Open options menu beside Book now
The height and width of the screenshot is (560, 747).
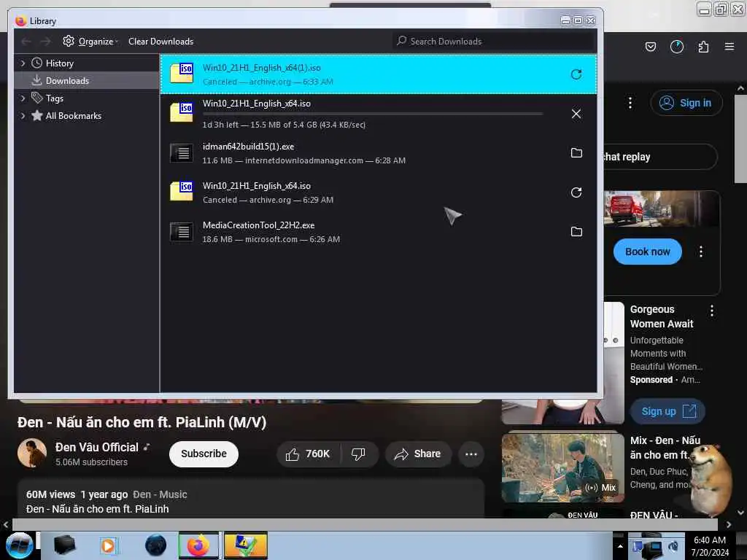(701, 252)
